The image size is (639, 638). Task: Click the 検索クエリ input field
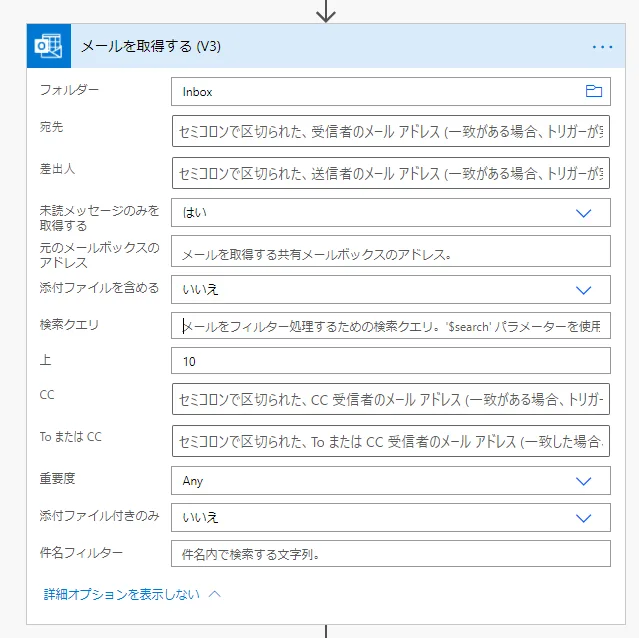390,325
